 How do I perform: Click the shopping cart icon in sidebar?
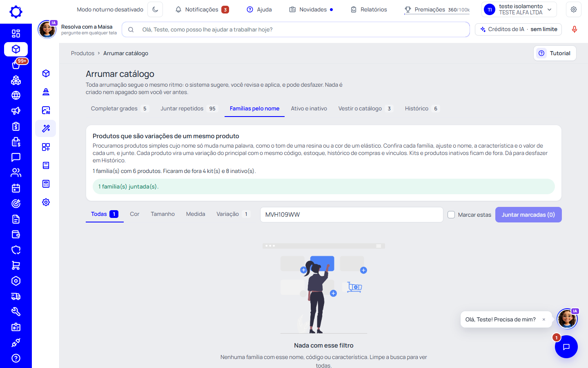point(16,265)
